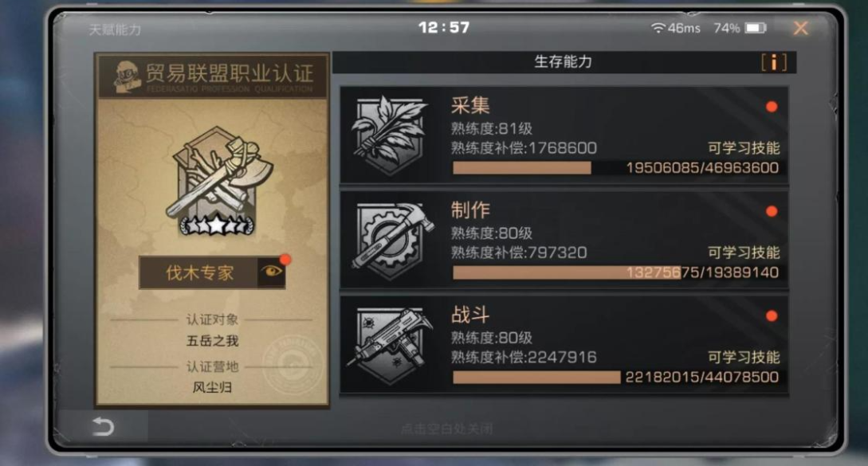
Task: Open 可学习技能 for 制作
Action: pos(744,253)
